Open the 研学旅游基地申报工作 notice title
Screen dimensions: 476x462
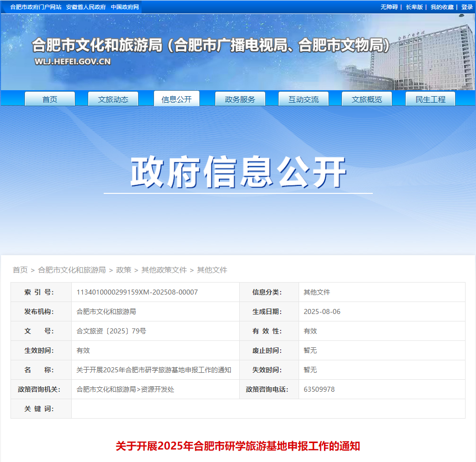(x=238, y=447)
